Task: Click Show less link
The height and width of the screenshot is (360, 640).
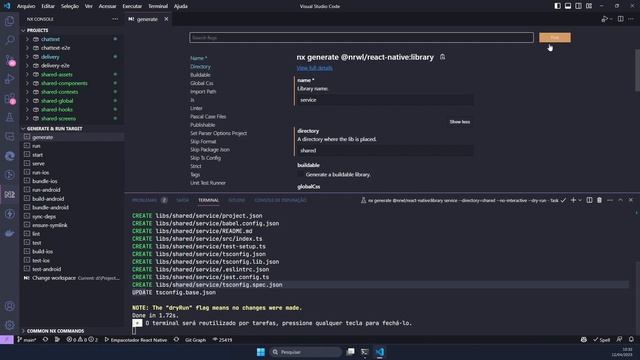Action: pos(460,122)
